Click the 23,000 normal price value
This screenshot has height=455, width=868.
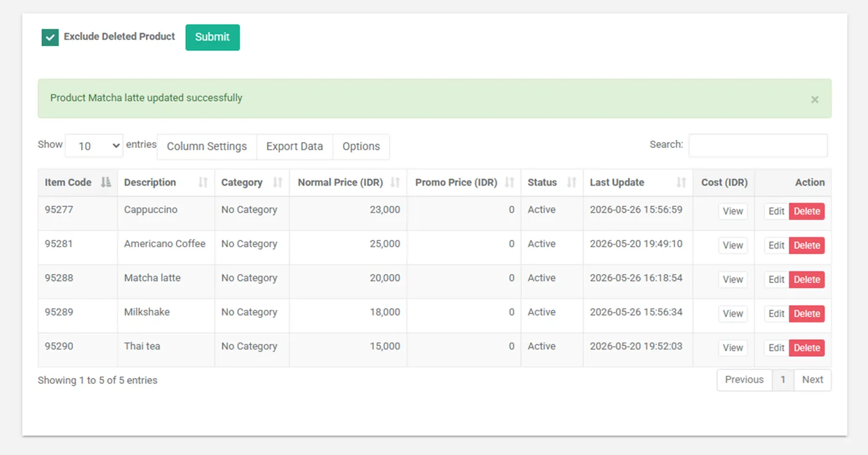(x=385, y=210)
